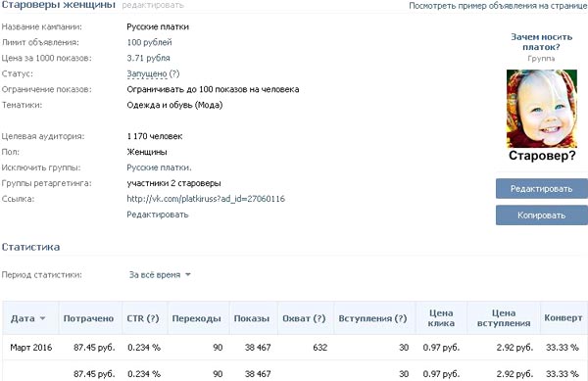Select the 'Март 2016' date cell
Screen dimensions: 588x381
31,348
